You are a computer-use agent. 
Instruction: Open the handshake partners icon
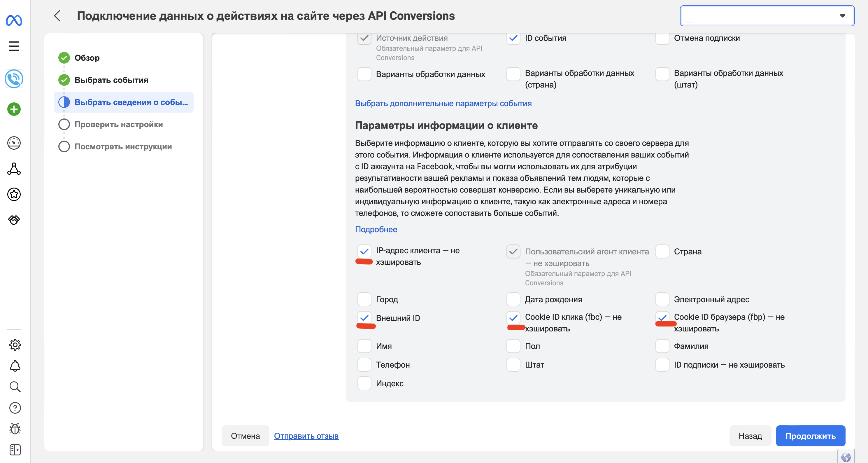click(x=14, y=220)
